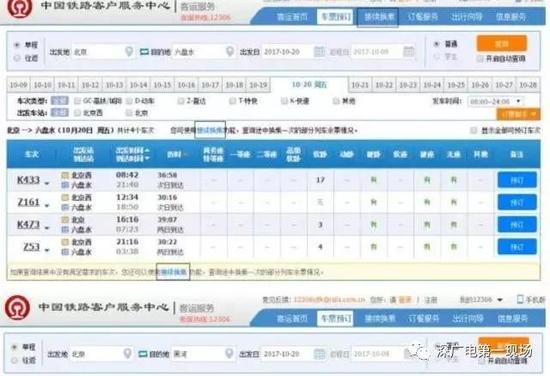Click the railway logo in lower page header
The image size is (550, 376).
[18, 307]
